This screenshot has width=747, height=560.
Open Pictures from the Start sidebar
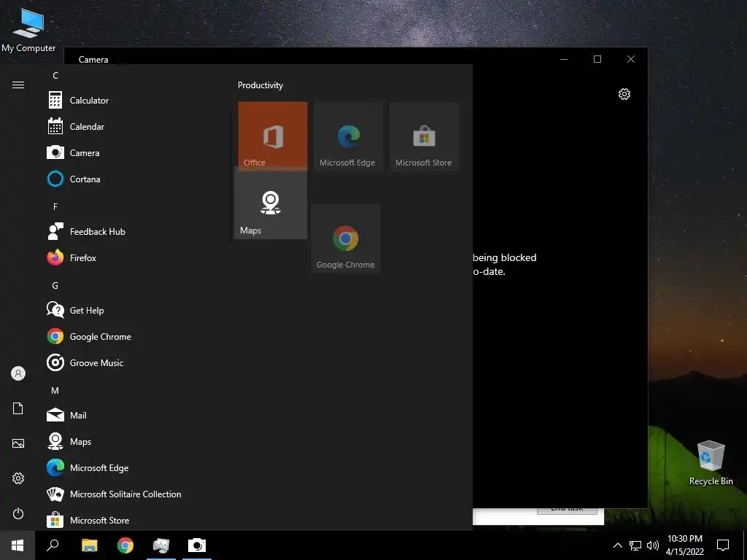18,443
